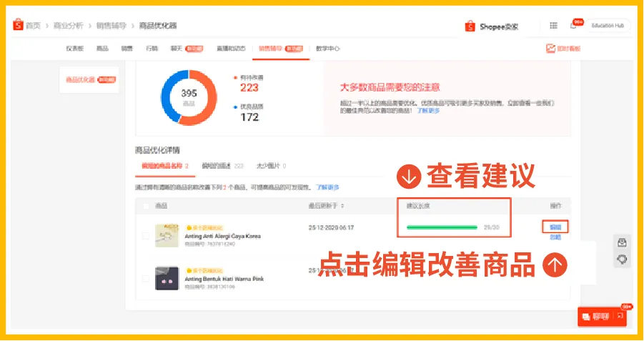Open the notifications bell icon
644x341 pixels.
573,26
